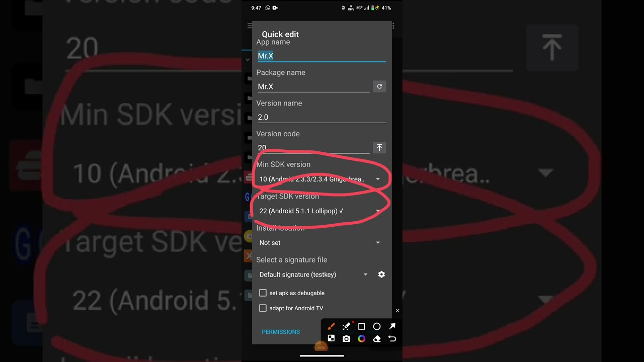Select the eraser tool
Screen dimensions: 644x362
click(377, 339)
